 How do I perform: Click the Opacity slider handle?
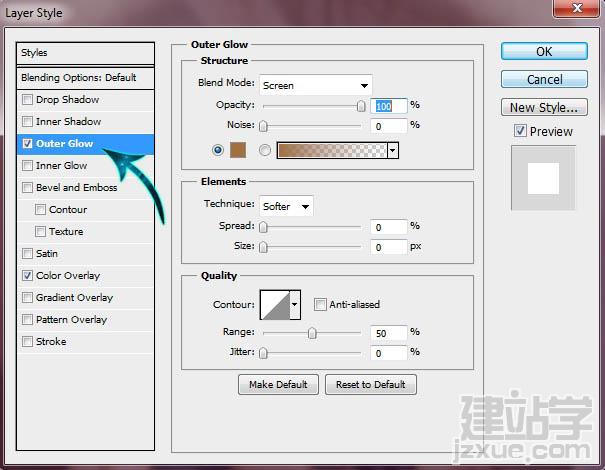point(361,106)
